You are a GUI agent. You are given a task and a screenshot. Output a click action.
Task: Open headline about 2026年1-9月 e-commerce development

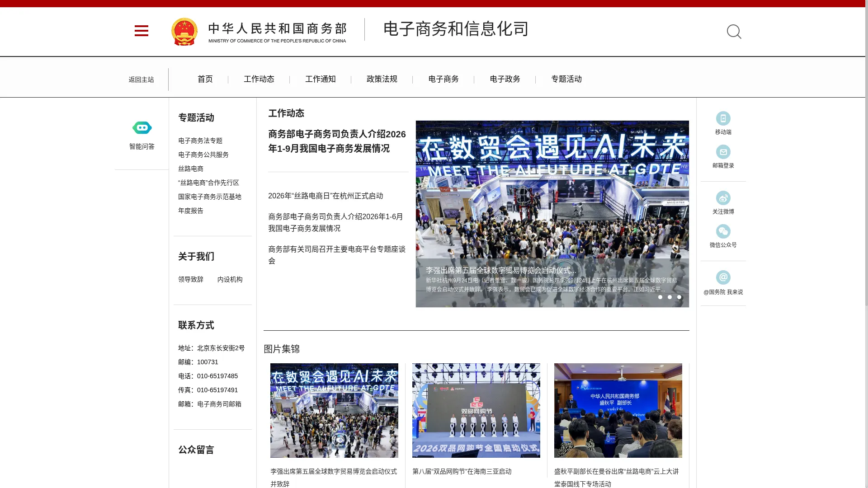337,141
